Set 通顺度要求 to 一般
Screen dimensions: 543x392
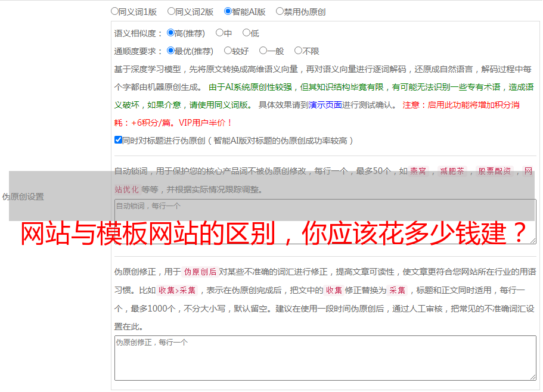click(263, 51)
